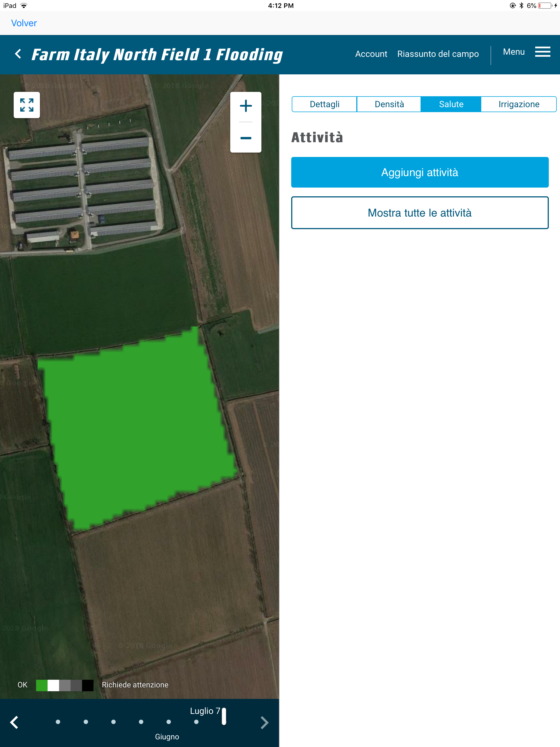The image size is (560, 747).
Task: Switch to the Dettagli tab
Action: pyautogui.click(x=324, y=104)
